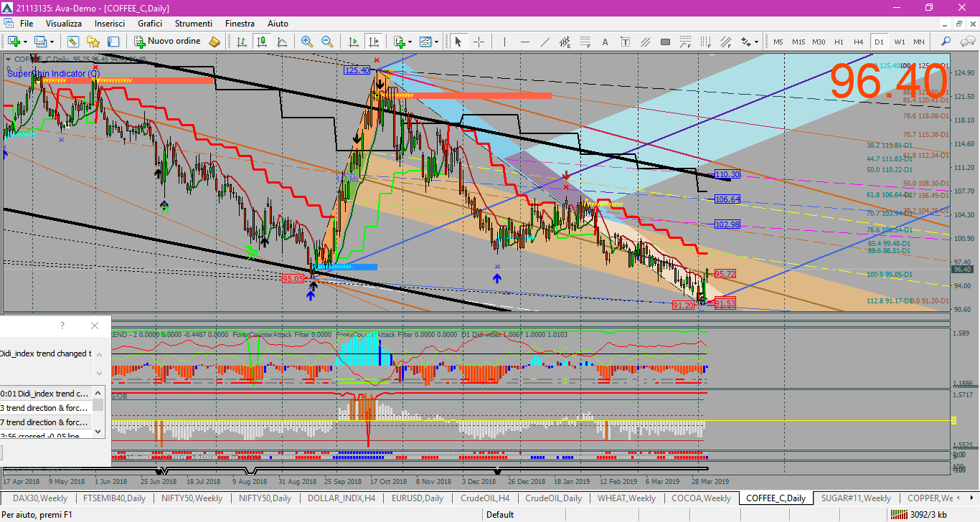Switch timeframe to M5
Viewport: 980px width, 522px height.
778,42
